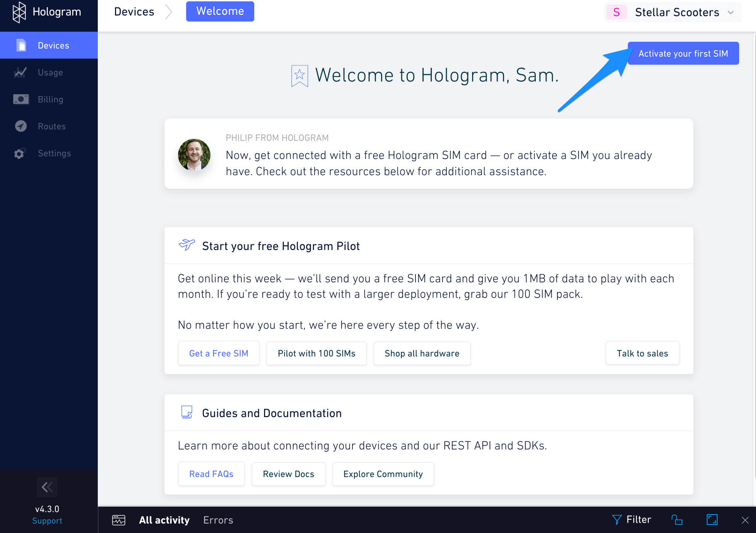Click the 'Welcome to Hologram, Sam.' heading
The image size is (756, 533).
(437, 75)
